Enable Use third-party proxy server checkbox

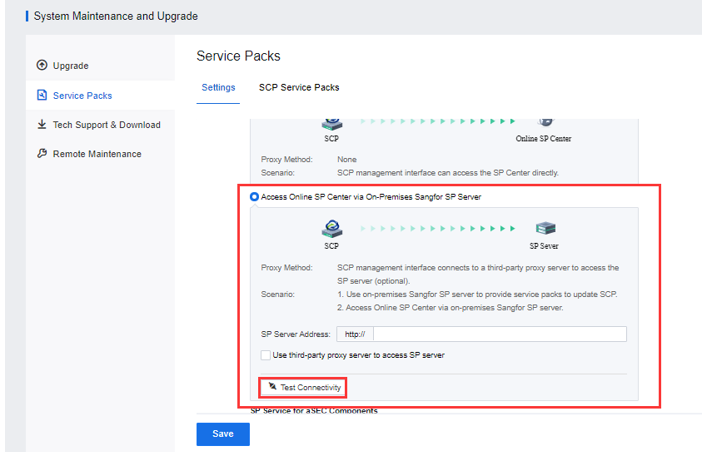tap(265, 355)
